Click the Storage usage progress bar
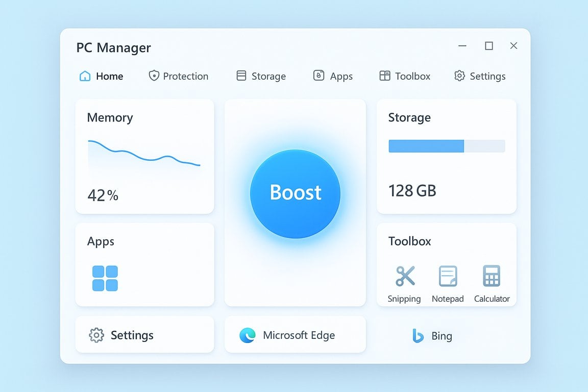Image resolution: width=588 pixels, height=392 pixels. pos(447,146)
